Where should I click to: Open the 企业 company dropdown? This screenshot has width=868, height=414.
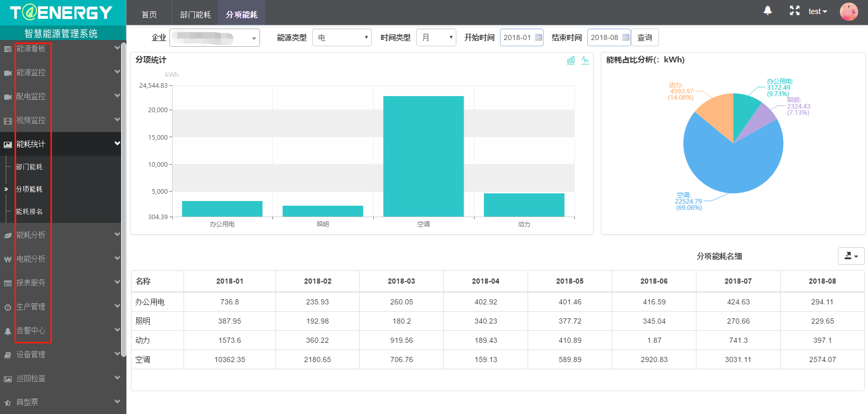click(214, 38)
